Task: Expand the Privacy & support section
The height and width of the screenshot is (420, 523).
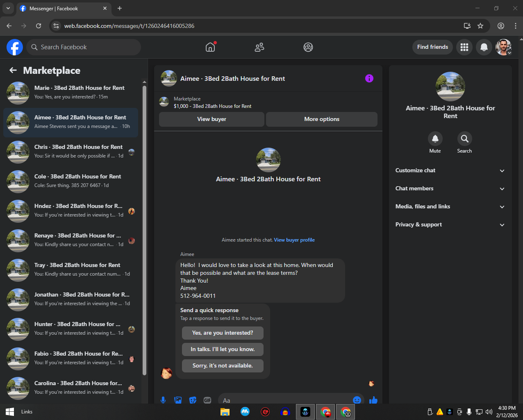Action: [450, 225]
